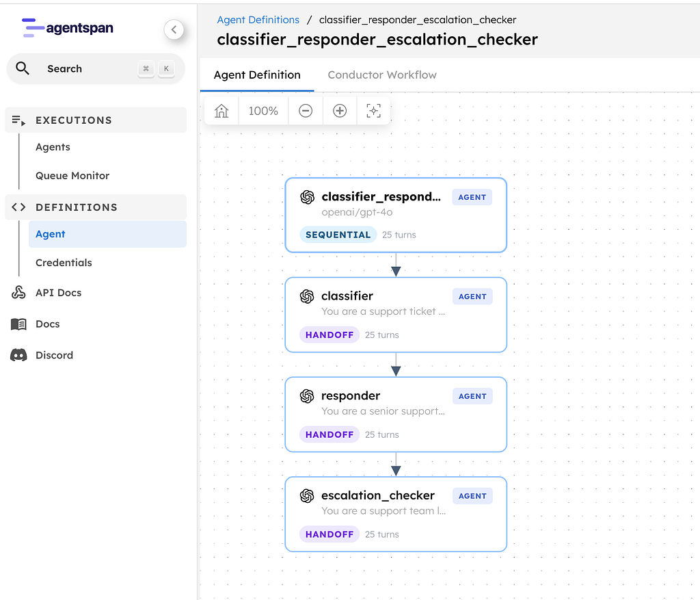Image resolution: width=700 pixels, height=600 pixels.
Task: Click the zoom in icon
Action: tap(339, 110)
